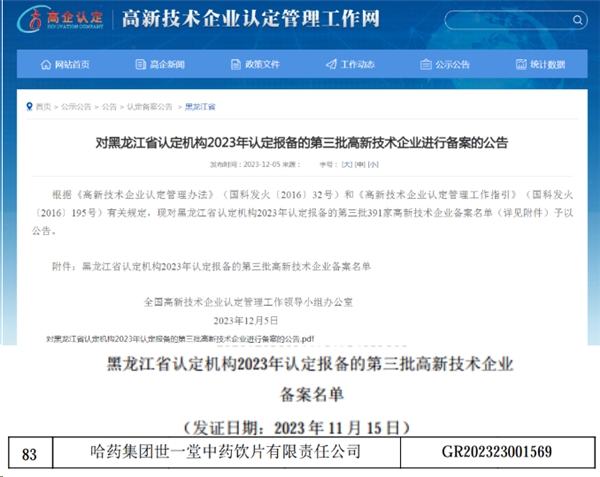600x477 pixels.
Task: Click the file icon beside 政策文件
Action: (x=236, y=64)
